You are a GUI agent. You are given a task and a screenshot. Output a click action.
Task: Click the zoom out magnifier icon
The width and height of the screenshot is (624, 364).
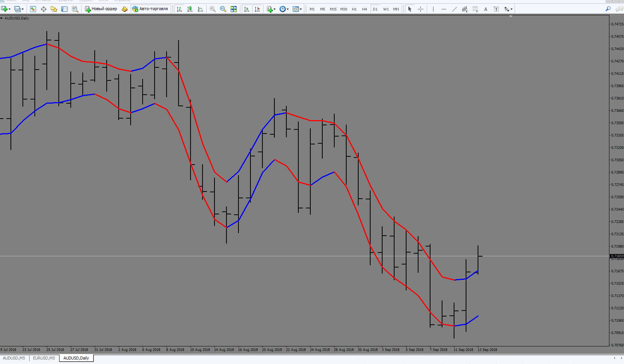click(x=223, y=9)
